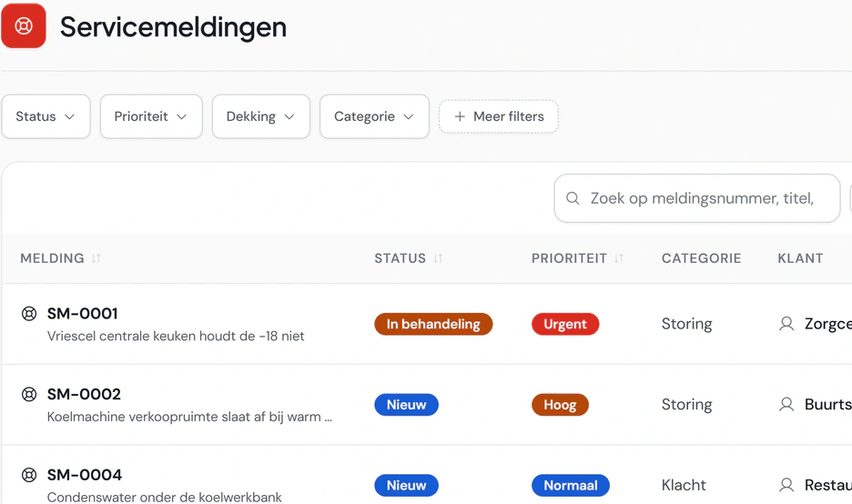Image resolution: width=852 pixels, height=504 pixels.
Task: Open melding SM-0001
Action: 83,313
